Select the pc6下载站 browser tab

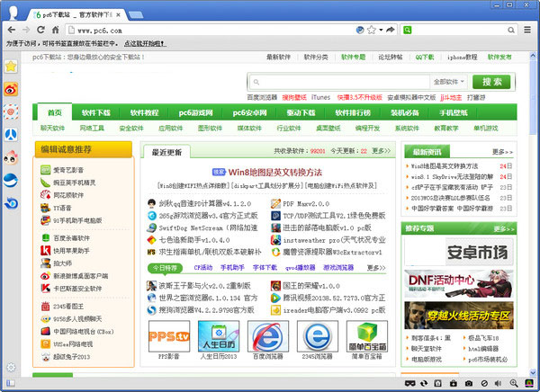click(x=76, y=14)
